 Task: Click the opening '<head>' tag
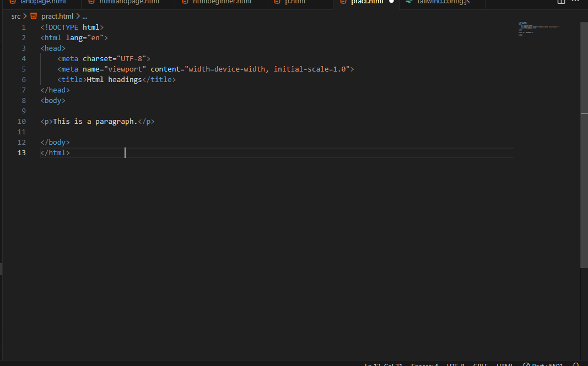pyautogui.click(x=53, y=48)
